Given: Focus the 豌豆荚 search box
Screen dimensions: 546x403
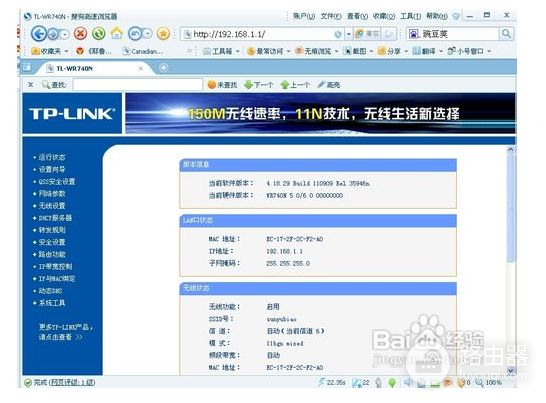Looking at the screenshot, I should coord(453,34).
